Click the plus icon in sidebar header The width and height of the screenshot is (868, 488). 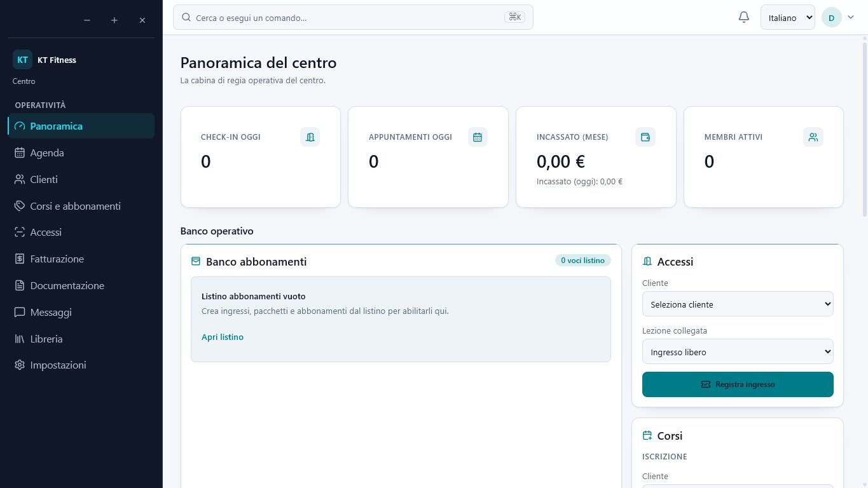(114, 20)
